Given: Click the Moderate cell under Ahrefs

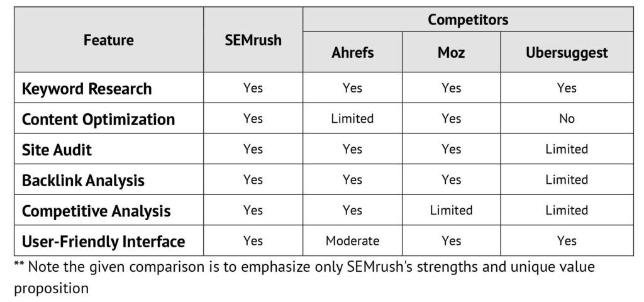Looking at the screenshot, I should point(352,241).
